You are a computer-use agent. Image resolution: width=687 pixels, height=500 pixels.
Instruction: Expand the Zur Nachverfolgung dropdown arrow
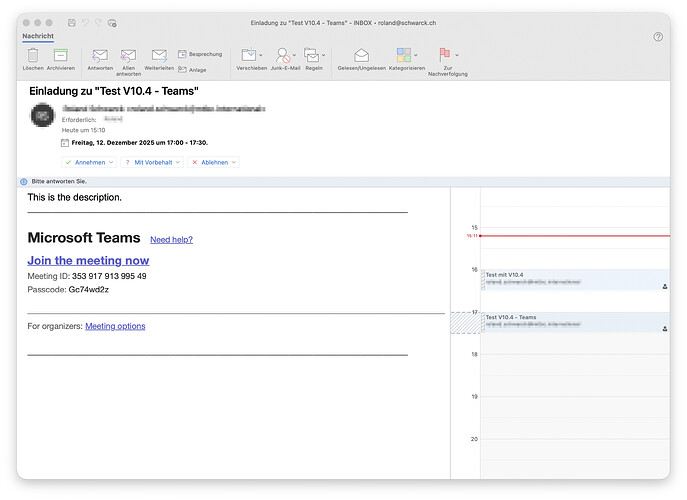pyautogui.click(x=457, y=55)
